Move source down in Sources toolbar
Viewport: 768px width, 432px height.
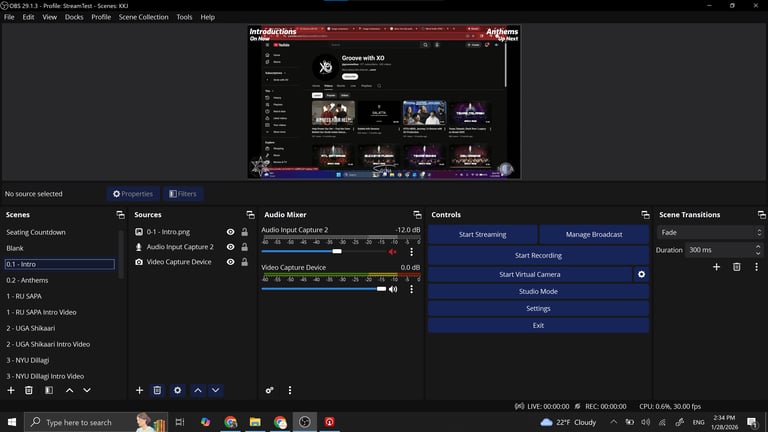pos(216,390)
